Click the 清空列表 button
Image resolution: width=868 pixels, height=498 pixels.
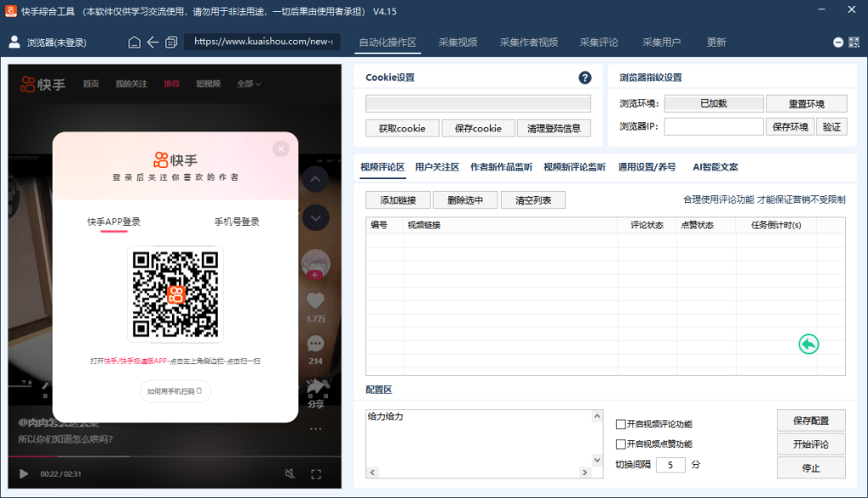(x=533, y=200)
